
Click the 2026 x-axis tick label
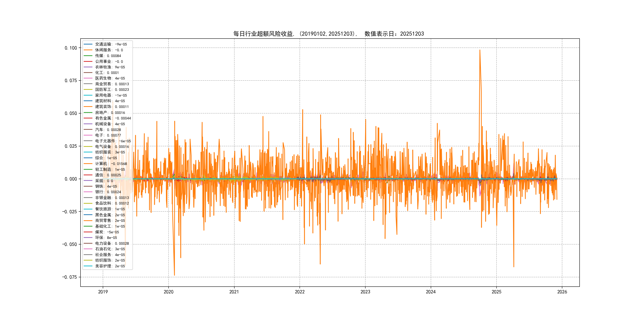(562, 292)
